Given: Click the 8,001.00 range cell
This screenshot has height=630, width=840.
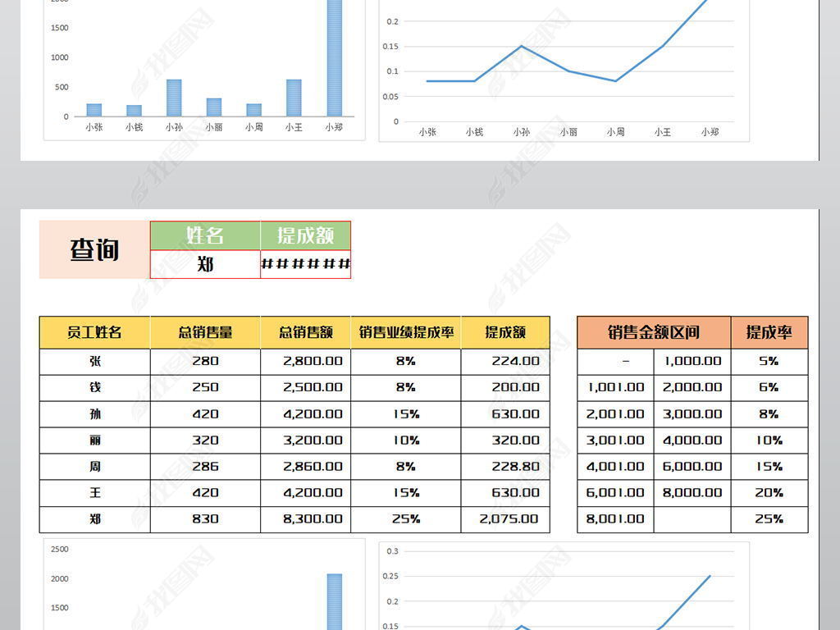Looking at the screenshot, I should (x=615, y=519).
